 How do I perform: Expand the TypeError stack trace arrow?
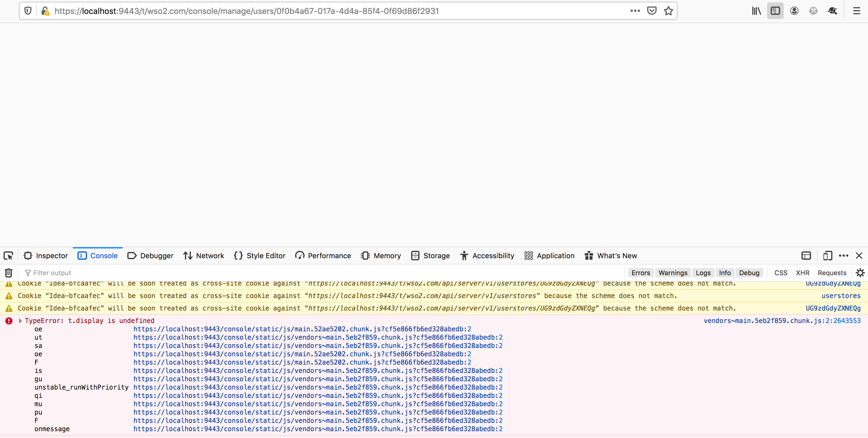pos(20,321)
